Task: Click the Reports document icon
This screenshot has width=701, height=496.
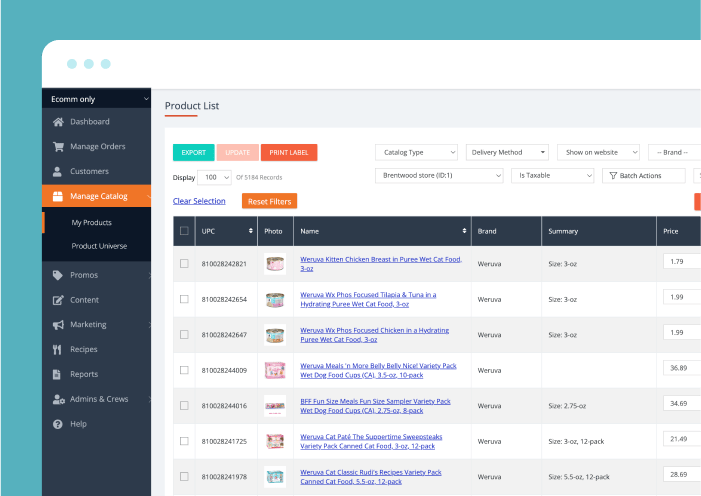Action: [57, 374]
